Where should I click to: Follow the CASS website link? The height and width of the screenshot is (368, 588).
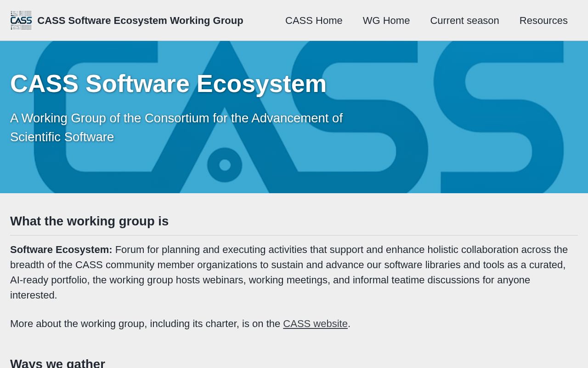click(315, 324)
